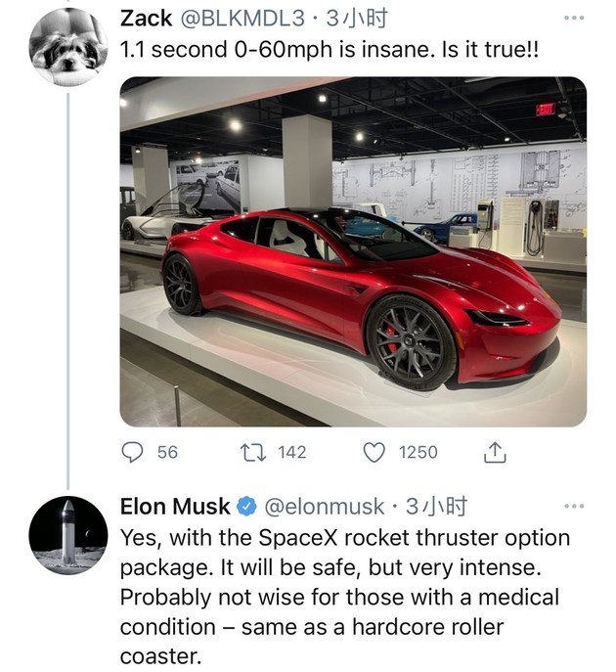
Task: Click the timestamp on Zack's tweet
Action: click(x=357, y=19)
